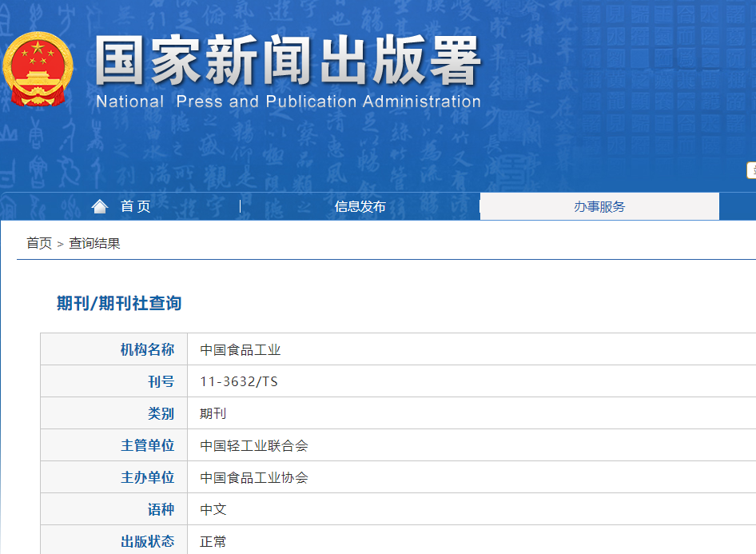Select the value 中国轻工业联合会

pyautogui.click(x=254, y=445)
